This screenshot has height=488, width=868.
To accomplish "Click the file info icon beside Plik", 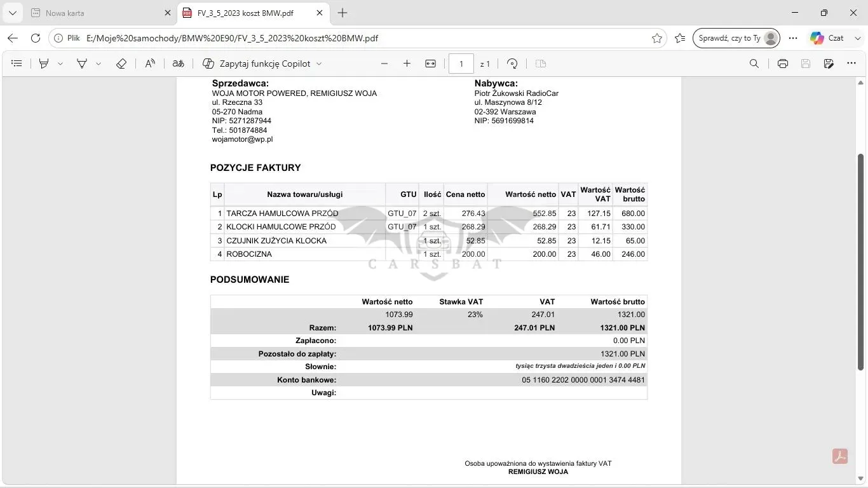I will [x=58, y=38].
